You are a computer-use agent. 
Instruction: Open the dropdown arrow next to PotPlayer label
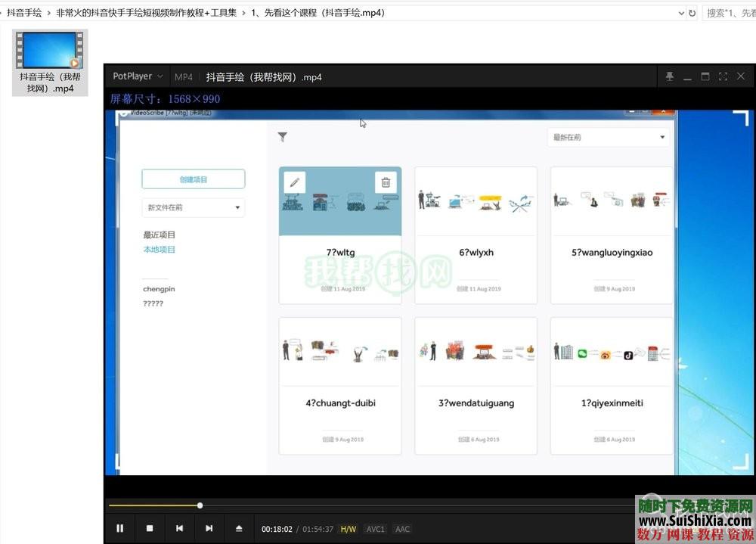160,76
